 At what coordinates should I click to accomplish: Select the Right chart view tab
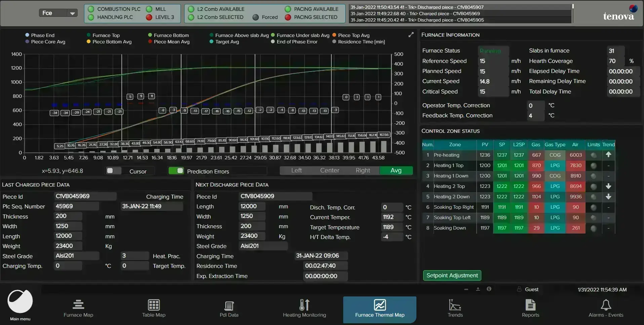pos(363,170)
